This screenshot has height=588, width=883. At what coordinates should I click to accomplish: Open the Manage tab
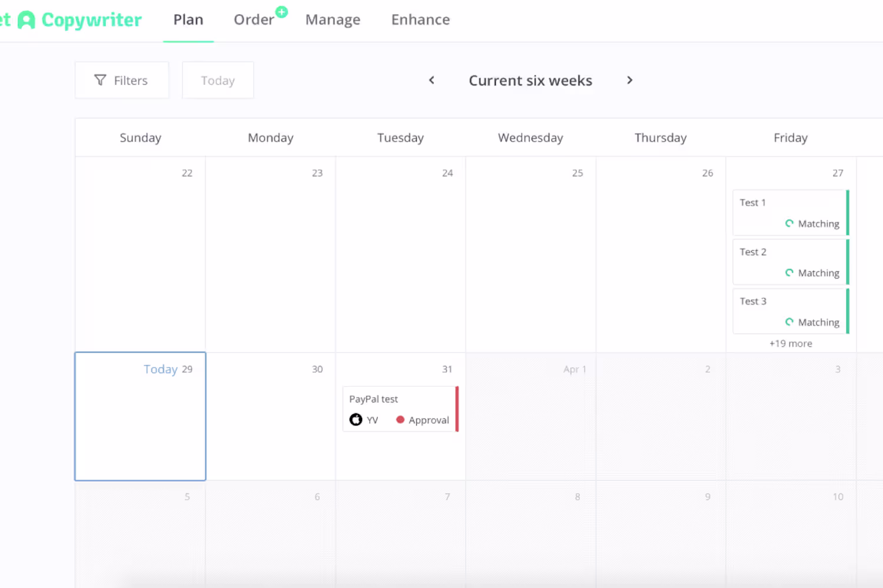coord(333,20)
